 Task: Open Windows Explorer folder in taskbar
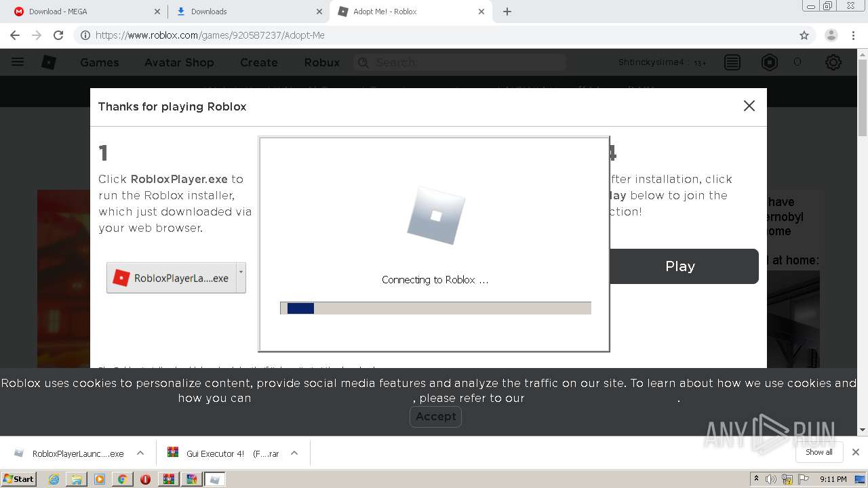pyautogui.click(x=77, y=479)
